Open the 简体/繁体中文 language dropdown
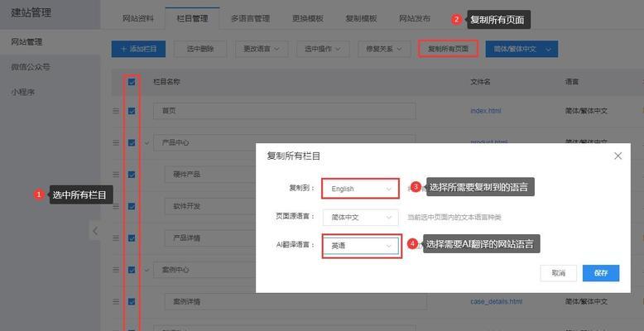Screen dimensions: 644x331 [521, 49]
